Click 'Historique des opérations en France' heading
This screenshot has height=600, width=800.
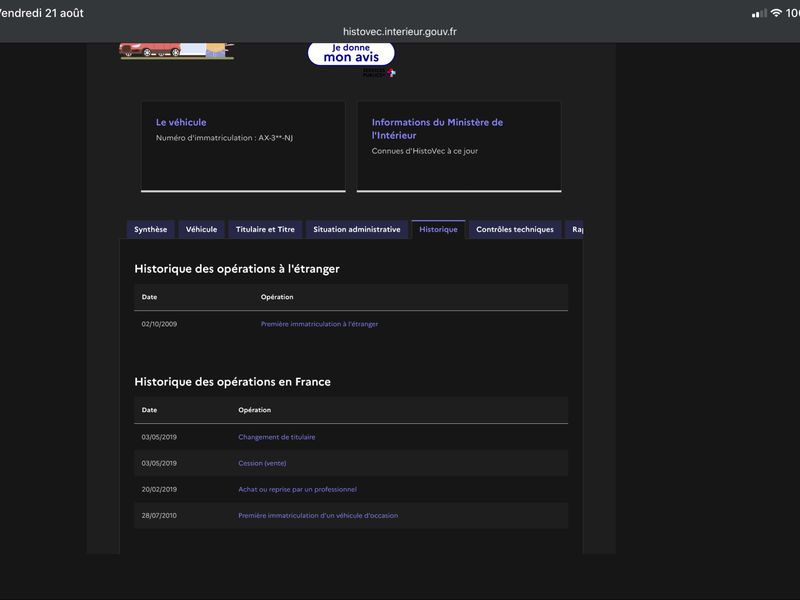pyautogui.click(x=233, y=382)
